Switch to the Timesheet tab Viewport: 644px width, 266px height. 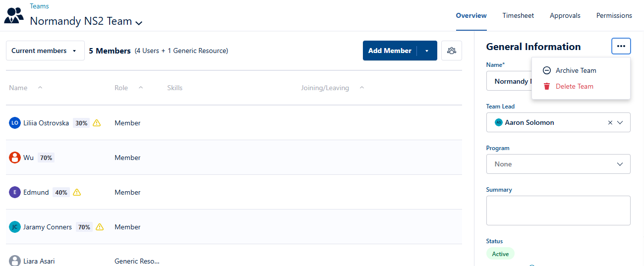tap(518, 15)
